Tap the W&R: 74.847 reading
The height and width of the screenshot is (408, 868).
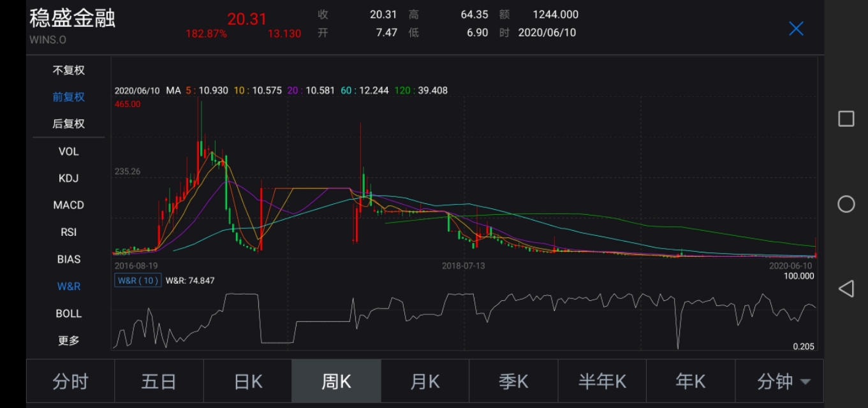coord(190,280)
